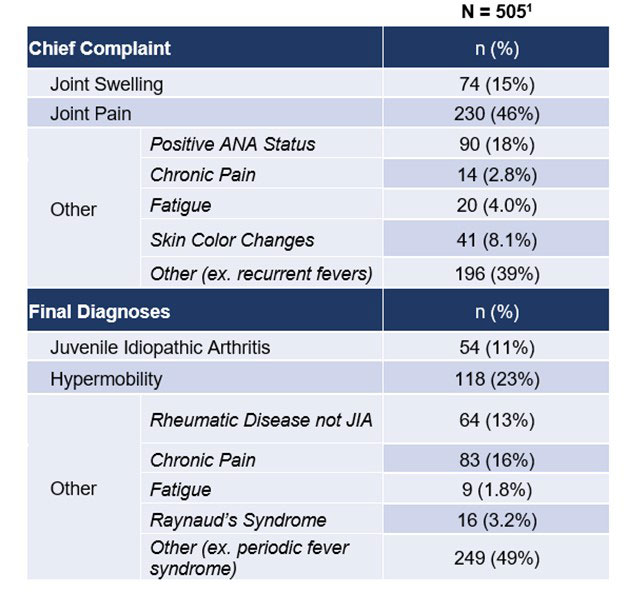Click the Joint Pain row label
The width and height of the screenshot is (638, 604).
point(91,113)
